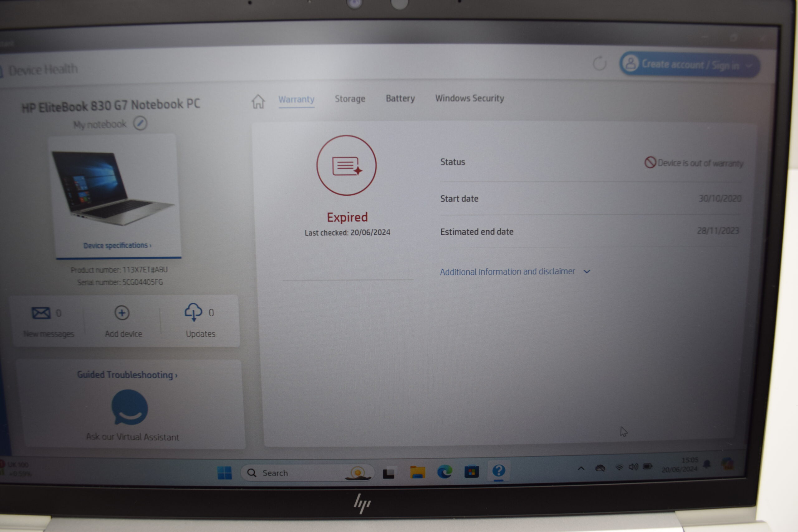Viewport: 798px width, 532px height.
Task: Click the volume speaker tray icon
Action: [x=633, y=467]
